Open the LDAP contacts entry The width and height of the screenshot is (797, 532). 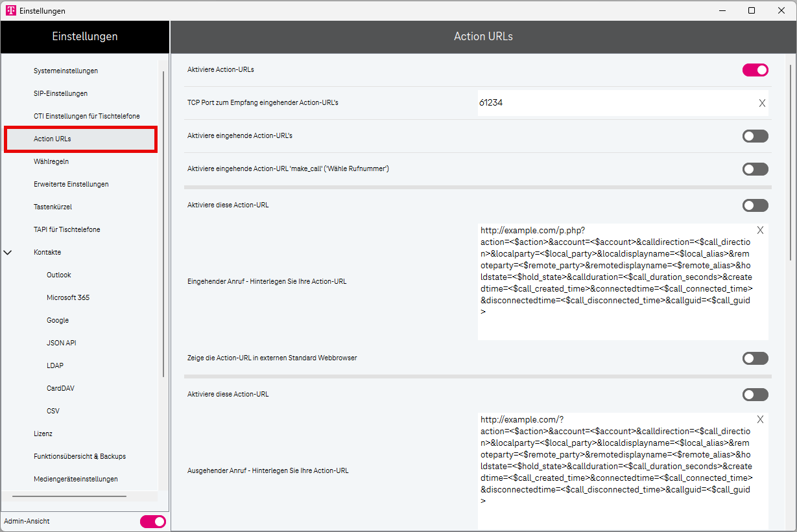click(55, 365)
